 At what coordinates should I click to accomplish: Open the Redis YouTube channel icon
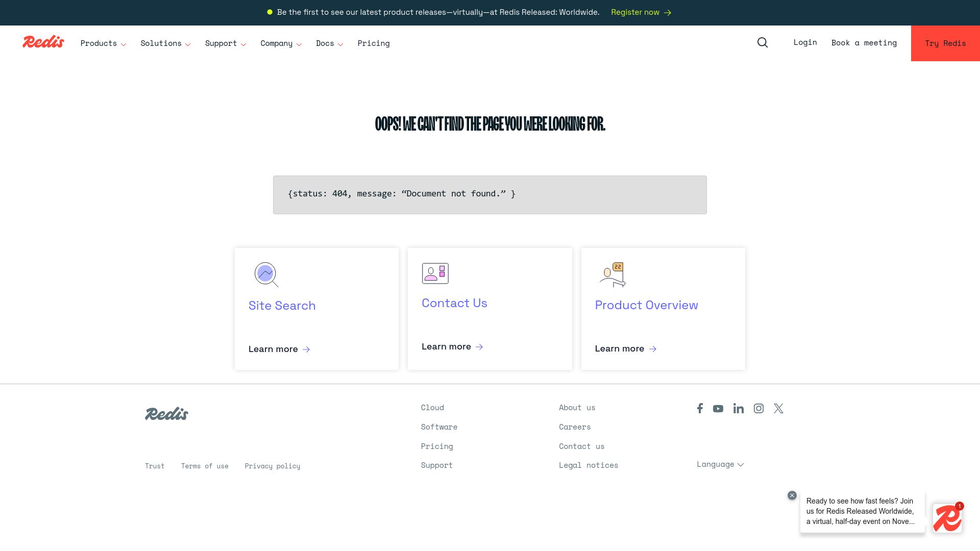pos(718,409)
